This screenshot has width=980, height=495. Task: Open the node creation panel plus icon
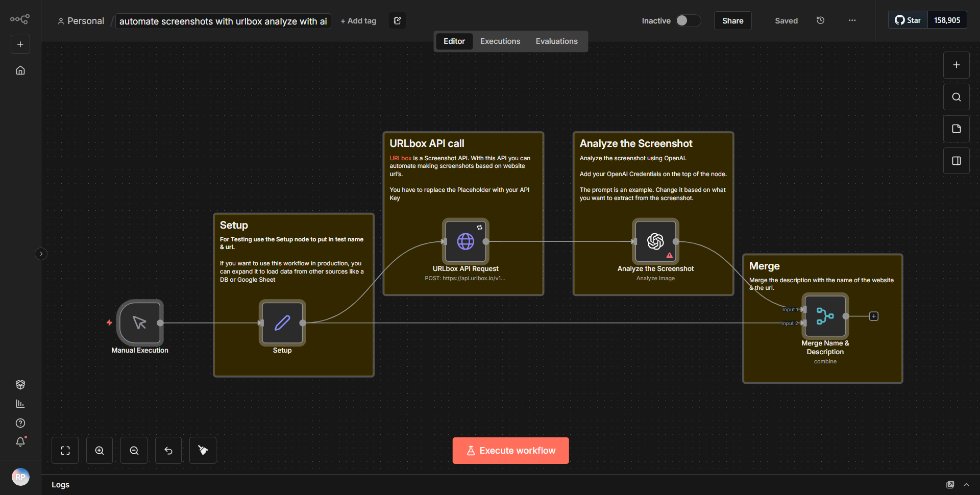956,65
